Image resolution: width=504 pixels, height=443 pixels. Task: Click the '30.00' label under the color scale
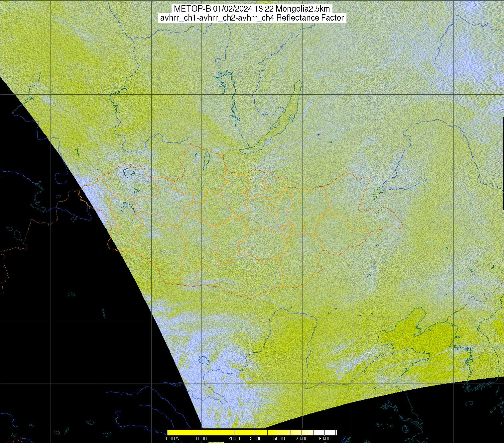click(256, 438)
